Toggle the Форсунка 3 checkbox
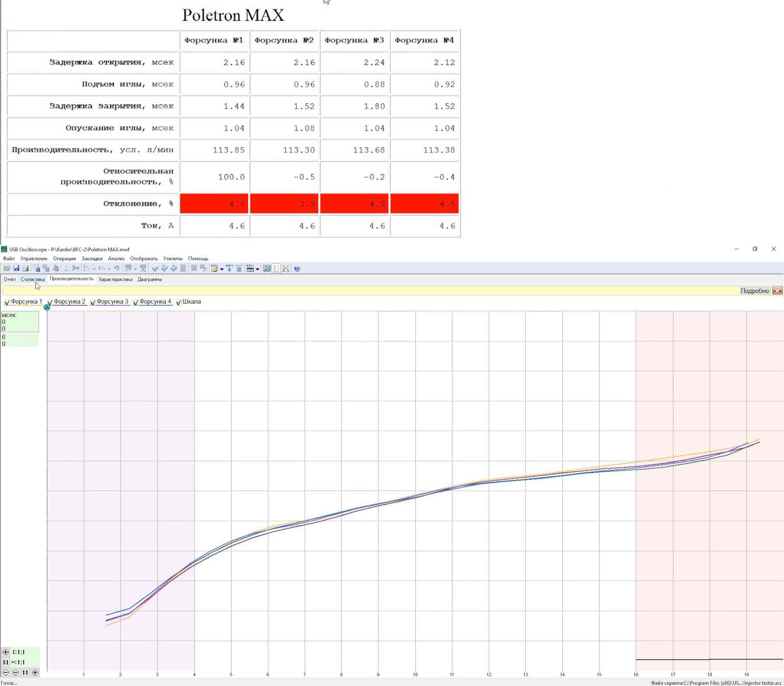784x686 pixels. 93,302
